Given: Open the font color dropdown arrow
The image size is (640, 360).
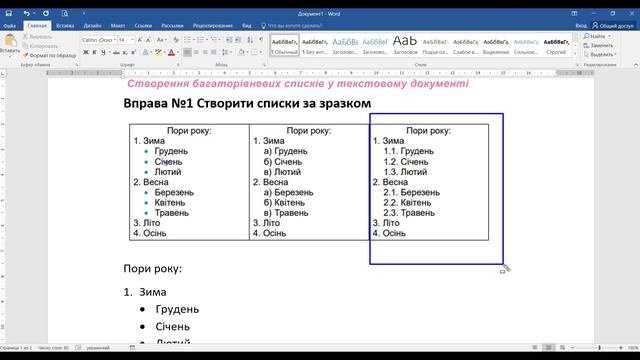Looking at the screenshot, I should click(178, 53).
